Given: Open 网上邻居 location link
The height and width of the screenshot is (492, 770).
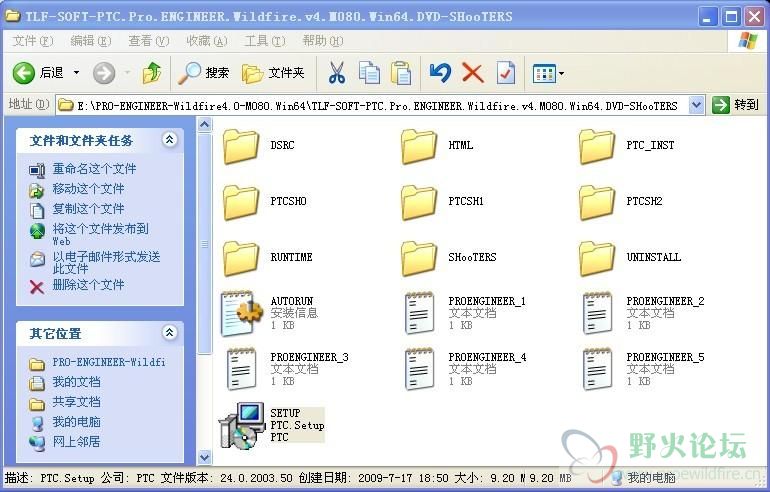Looking at the screenshot, I should click(76, 442).
